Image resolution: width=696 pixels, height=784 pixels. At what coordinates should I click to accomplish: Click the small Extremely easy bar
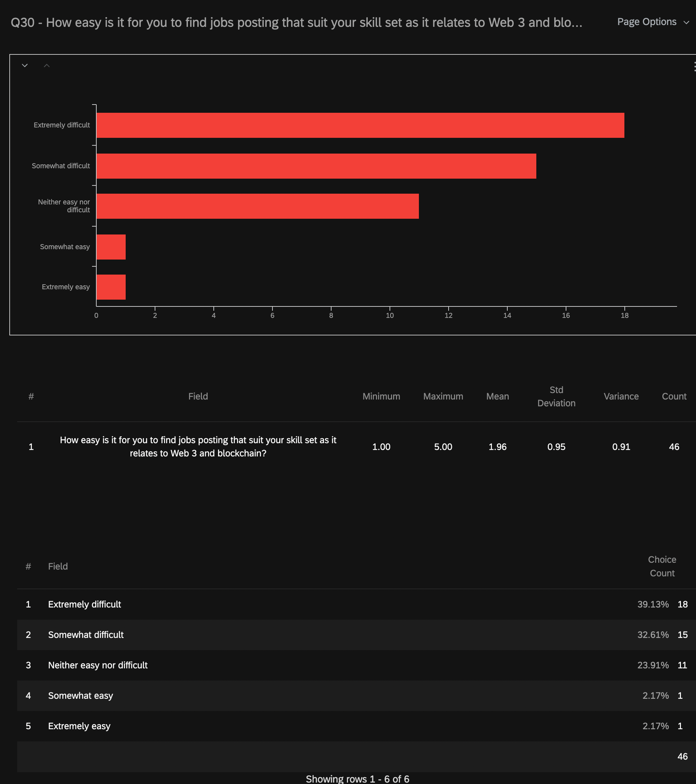[x=111, y=287]
